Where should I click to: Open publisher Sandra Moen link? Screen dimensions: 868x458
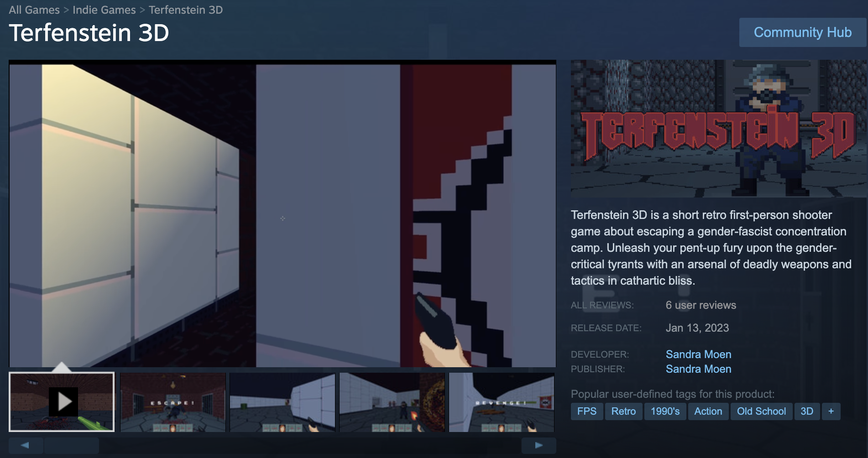tap(698, 369)
